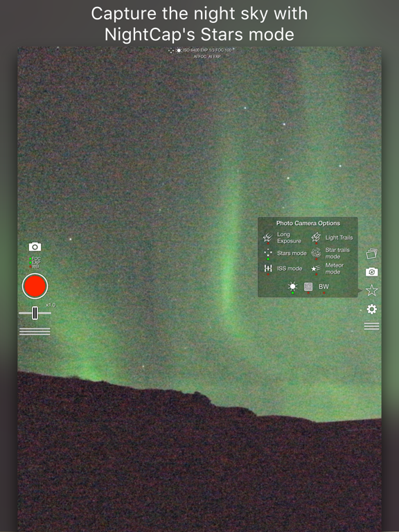This screenshot has width=399, height=532.
Task: Toggle the grey noise reduction square
Action: click(x=308, y=287)
